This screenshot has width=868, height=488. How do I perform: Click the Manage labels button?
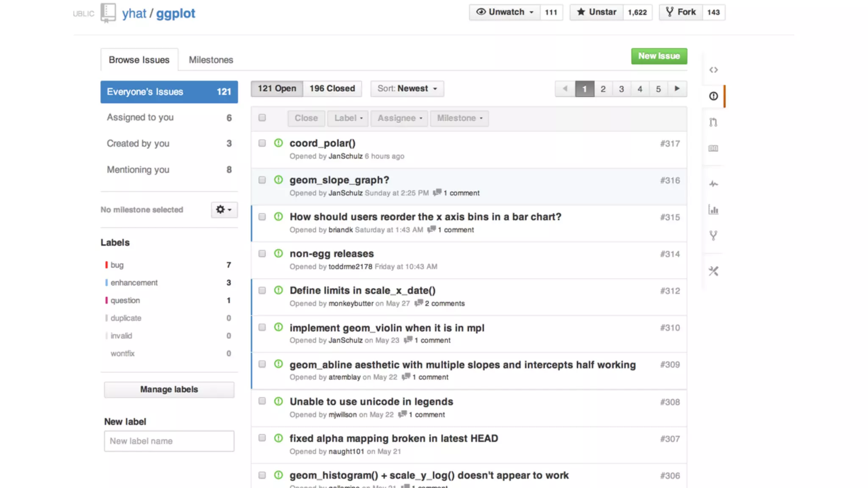click(x=169, y=389)
